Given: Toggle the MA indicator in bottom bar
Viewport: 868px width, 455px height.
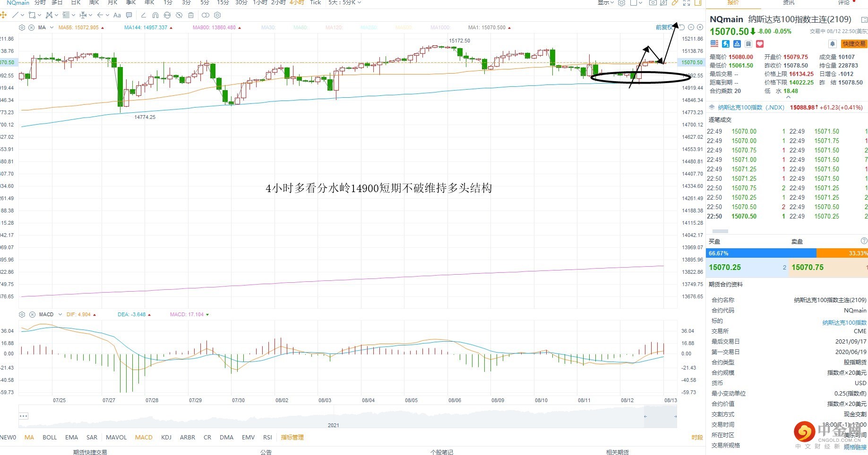Looking at the screenshot, I should point(29,438).
